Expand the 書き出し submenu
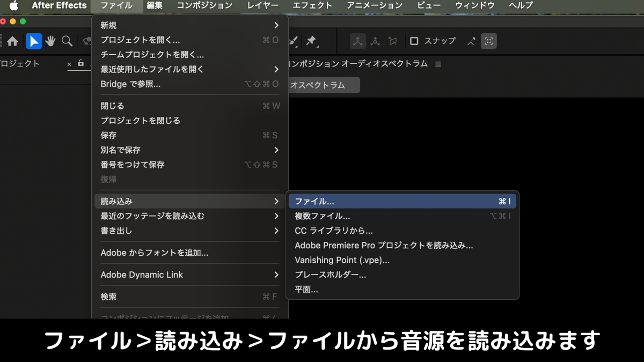Screen dimensions: 644x362 190,231
